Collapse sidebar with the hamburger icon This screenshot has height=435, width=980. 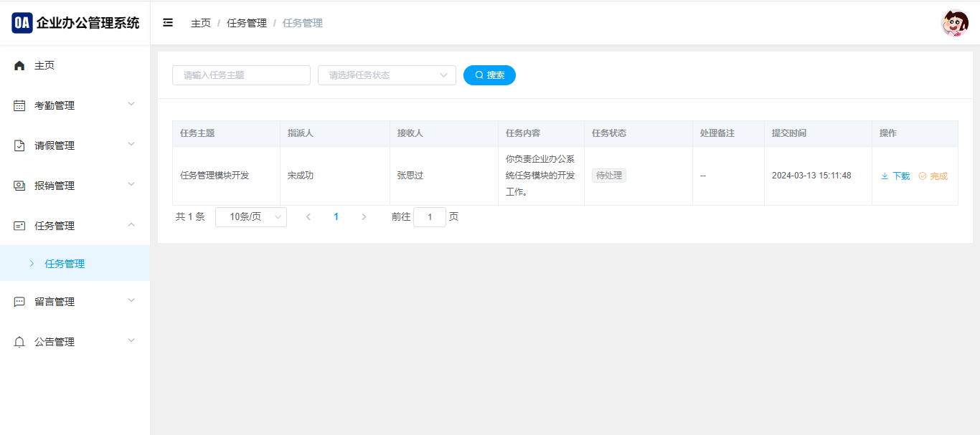tap(168, 23)
